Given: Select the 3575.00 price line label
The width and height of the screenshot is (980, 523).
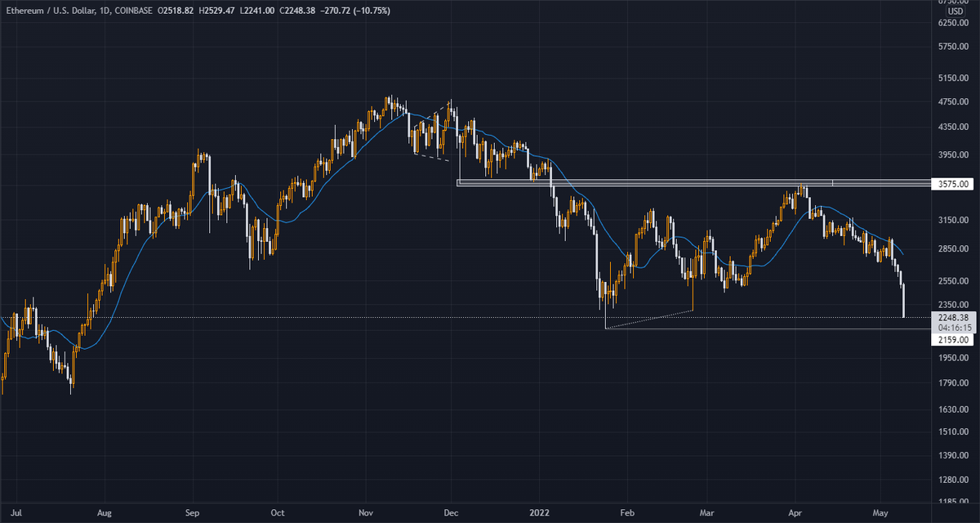Looking at the screenshot, I should pos(952,185).
